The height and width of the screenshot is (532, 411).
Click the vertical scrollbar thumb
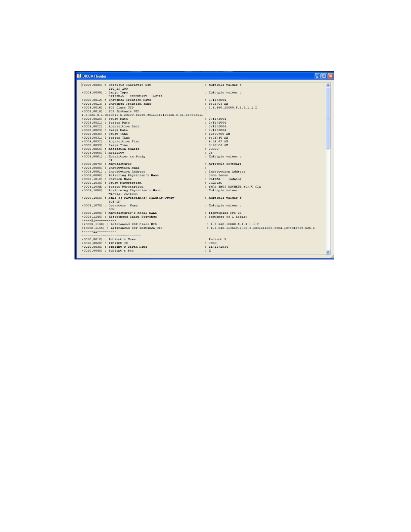(328, 118)
